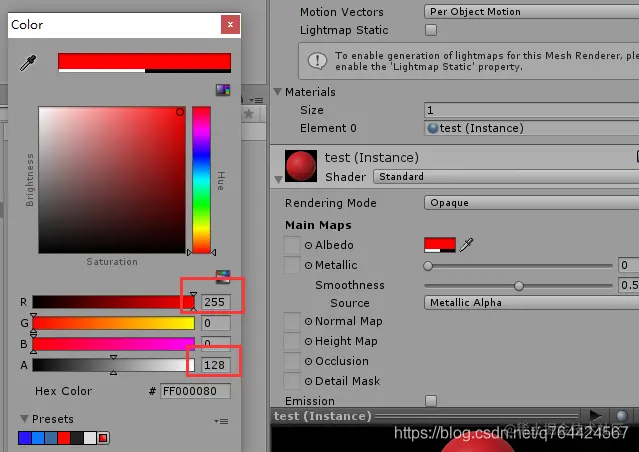Enable the Lightmap Static checkbox
Image resolution: width=639 pixels, height=452 pixels.
click(431, 30)
